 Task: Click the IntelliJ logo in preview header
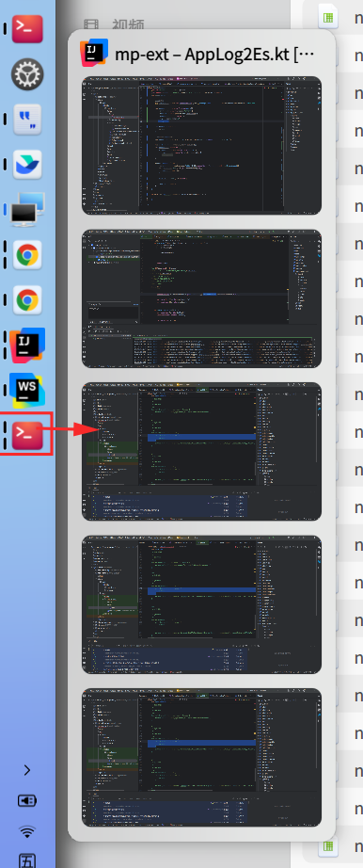[94, 53]
